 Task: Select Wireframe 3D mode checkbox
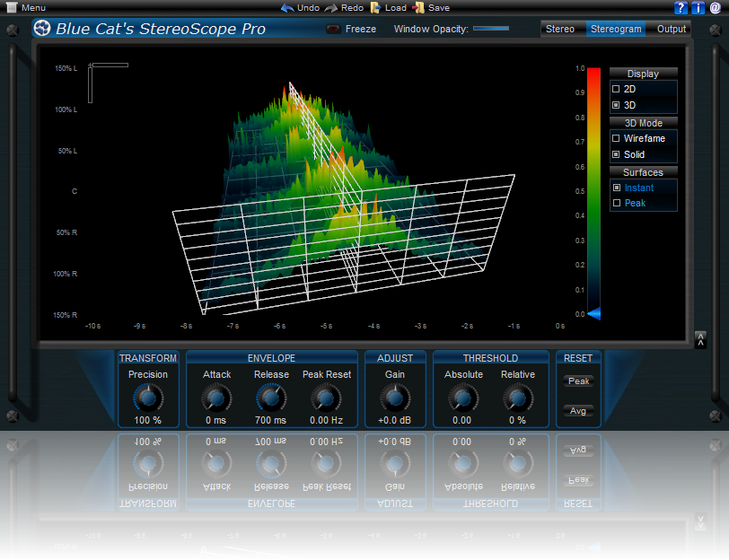tap(616, 139)
